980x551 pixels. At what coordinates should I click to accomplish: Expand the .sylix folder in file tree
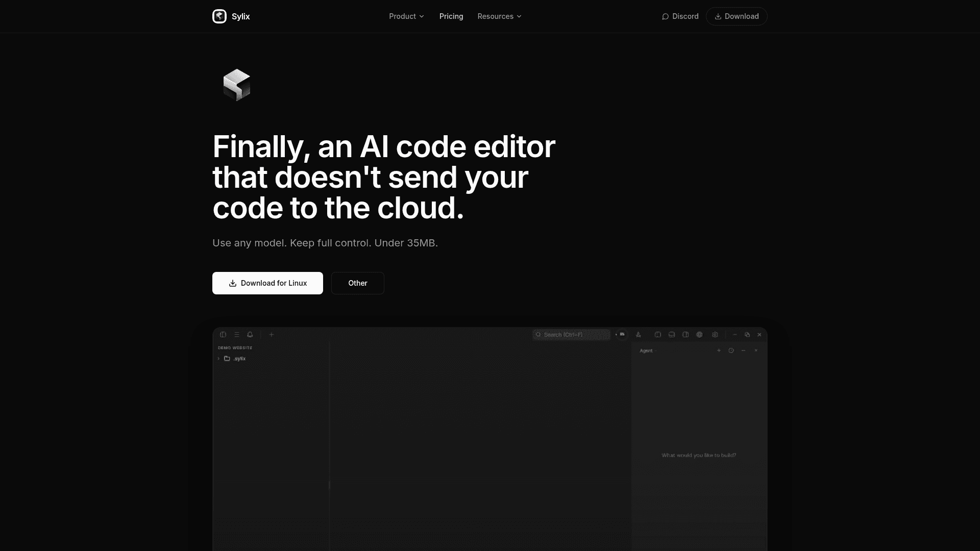pyautogui.click(x=218, y=359)
